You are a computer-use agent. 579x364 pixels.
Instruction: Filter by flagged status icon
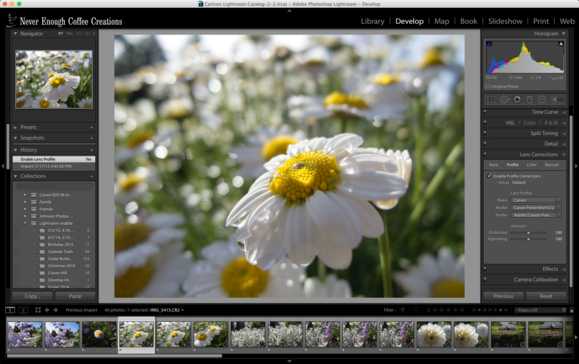[402, 310]
